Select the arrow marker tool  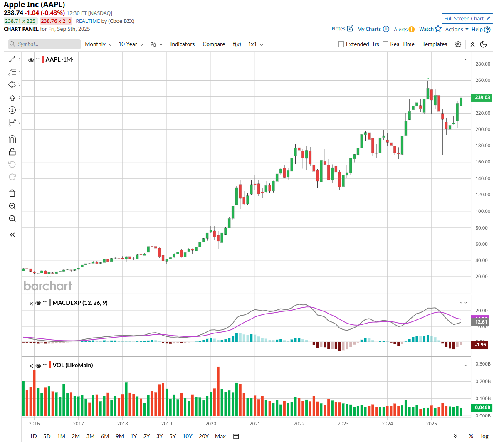[x=12, y=97]
